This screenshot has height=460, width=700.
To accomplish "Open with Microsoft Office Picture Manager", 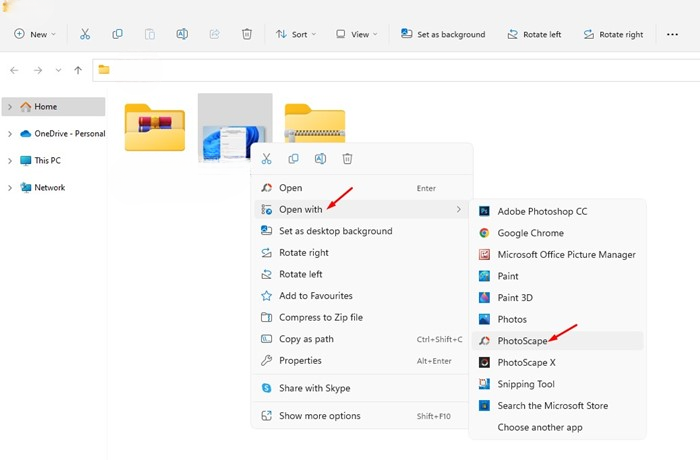I will pyautogui.click(x=557, y=255).
